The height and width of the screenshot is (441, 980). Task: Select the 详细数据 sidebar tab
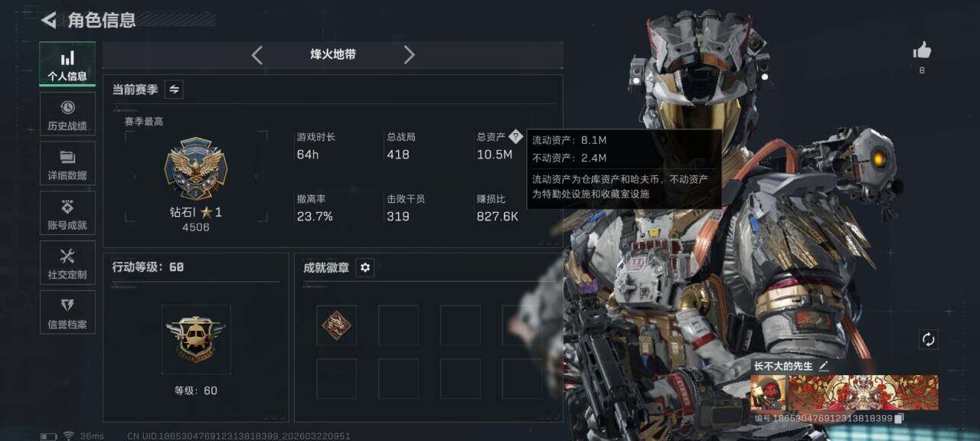pos(67,164)
